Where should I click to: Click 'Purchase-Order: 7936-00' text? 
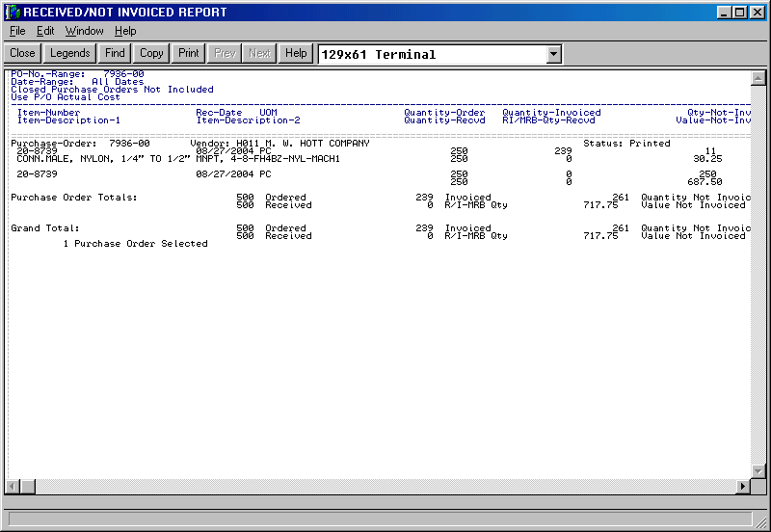click(x=80, y=144)
